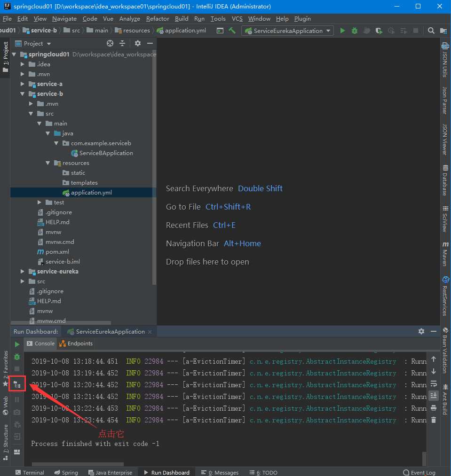
Task: Toggle Event Log window
Action: pyautogui.click(x=419, y=472)
